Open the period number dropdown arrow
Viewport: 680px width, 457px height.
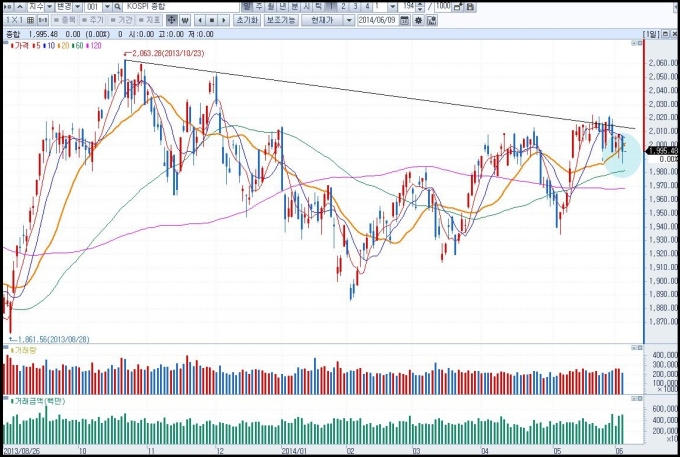[392, 7]
